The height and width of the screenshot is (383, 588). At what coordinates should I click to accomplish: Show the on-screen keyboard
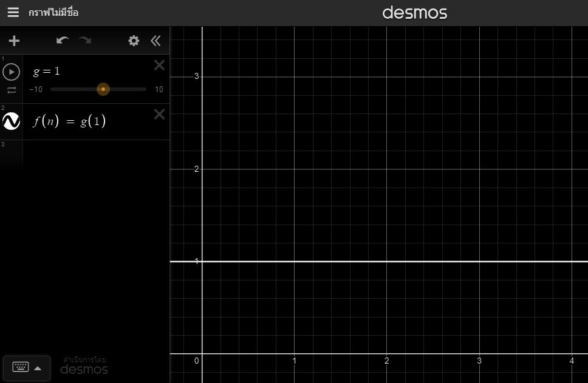(27, 368)
